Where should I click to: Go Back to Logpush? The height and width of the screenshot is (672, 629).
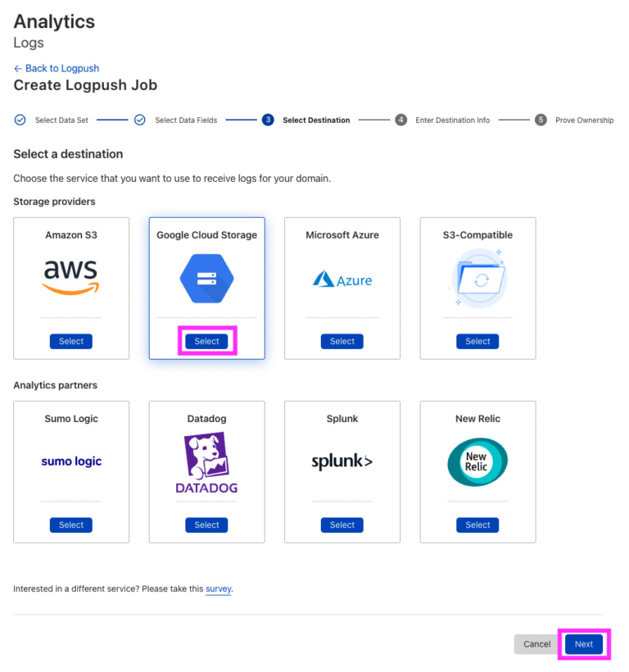(x=56, y=68)
